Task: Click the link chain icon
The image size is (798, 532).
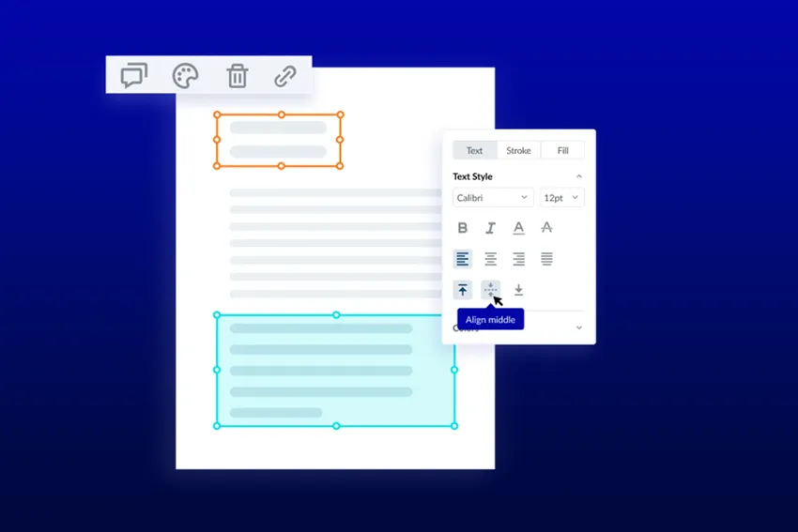Action: point(285,76)
